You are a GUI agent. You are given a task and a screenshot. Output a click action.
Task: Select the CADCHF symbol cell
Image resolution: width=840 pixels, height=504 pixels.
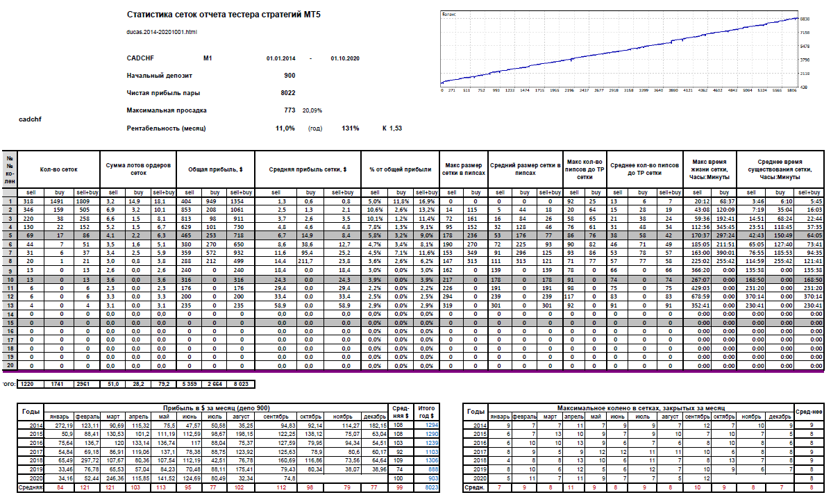pos(140,58)
